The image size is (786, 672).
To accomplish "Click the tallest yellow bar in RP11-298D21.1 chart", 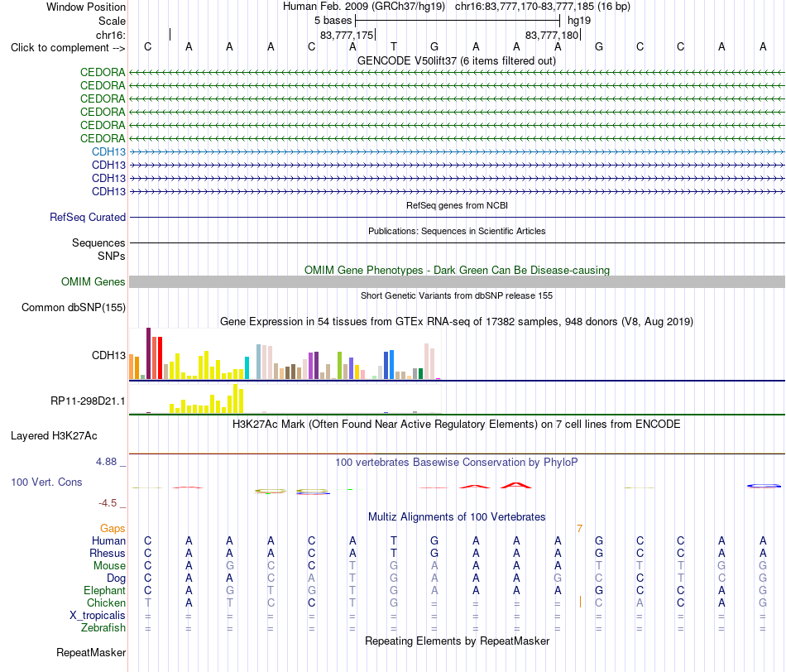I will 236,399.
